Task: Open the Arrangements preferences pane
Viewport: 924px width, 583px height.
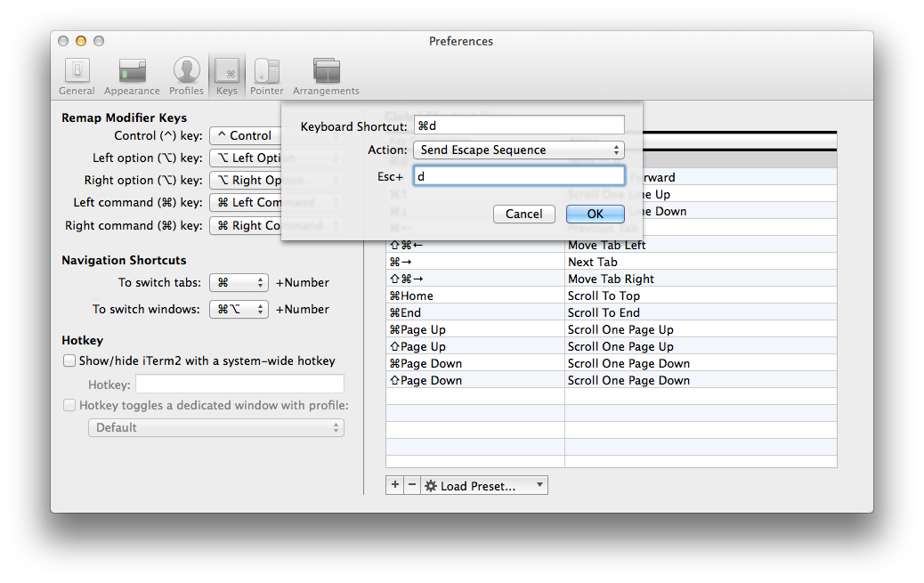Action: (x=326, y=77)
